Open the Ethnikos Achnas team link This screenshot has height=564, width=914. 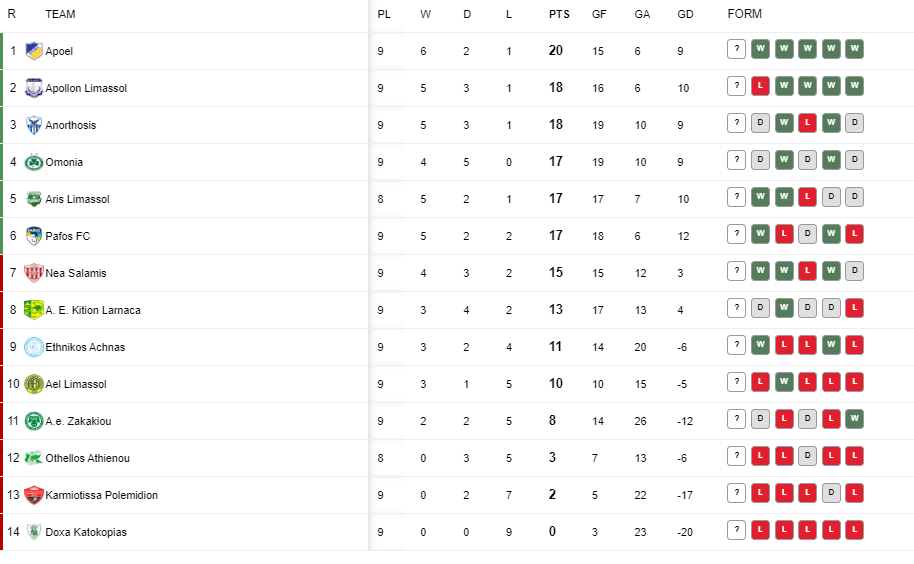click(x=85, y=347)
